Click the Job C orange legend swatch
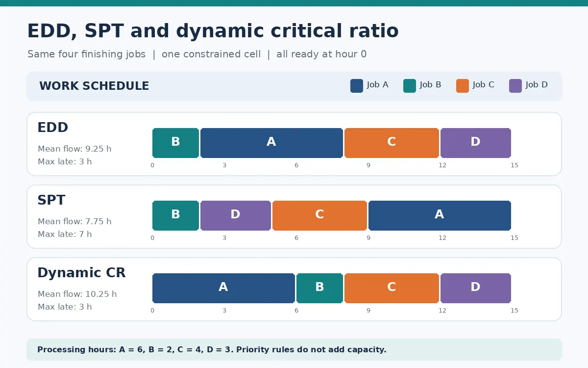The width and height of the screenshot is (588, 368). [x=463, y=86]
